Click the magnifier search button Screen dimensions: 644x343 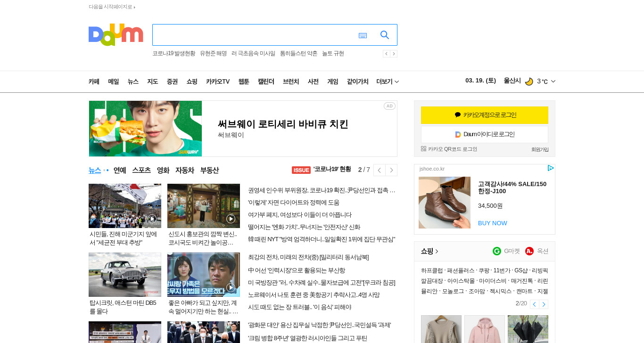click(x=385, y=35)
